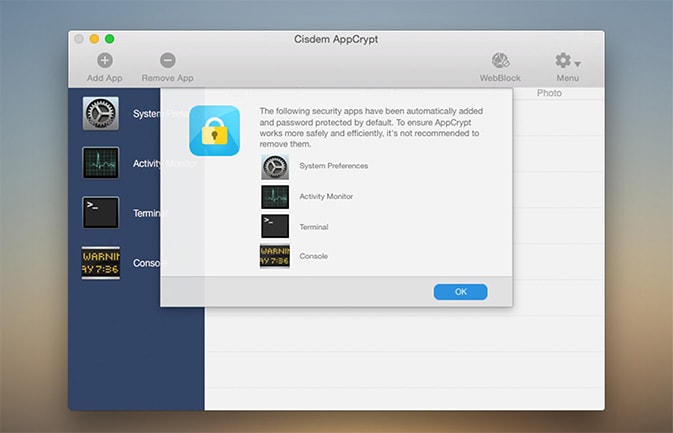This screenshot has height=433, width=673.
Task: Click Activity Monitor icon in dialog list
Action: (275, 196)
